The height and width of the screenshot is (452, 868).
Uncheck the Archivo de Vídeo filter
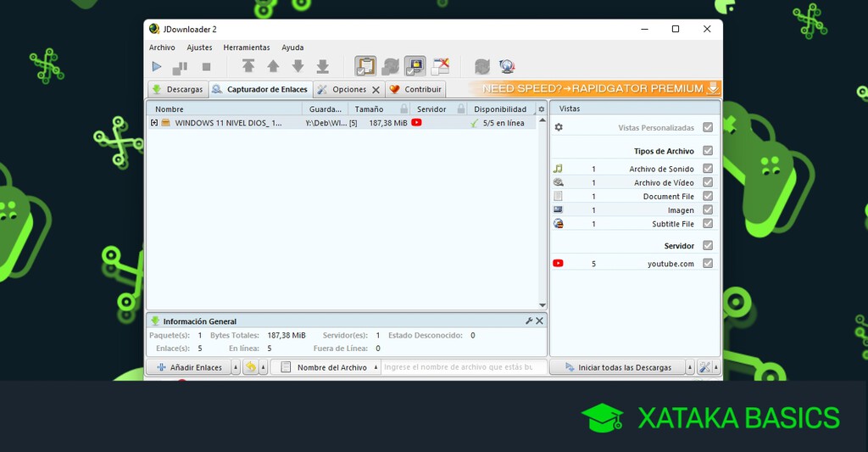(708, 182)
